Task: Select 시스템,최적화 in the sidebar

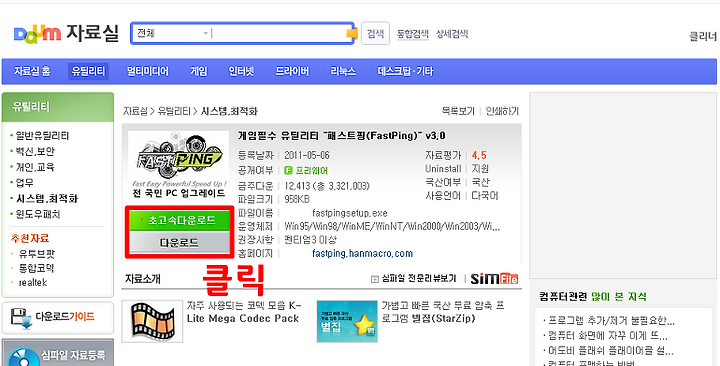Action: [x=46, y=198]
